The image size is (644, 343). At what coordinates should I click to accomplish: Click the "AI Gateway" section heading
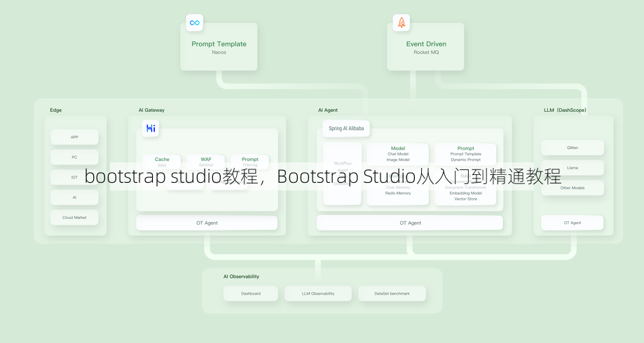pyautogui.click(x=151, y=110)
